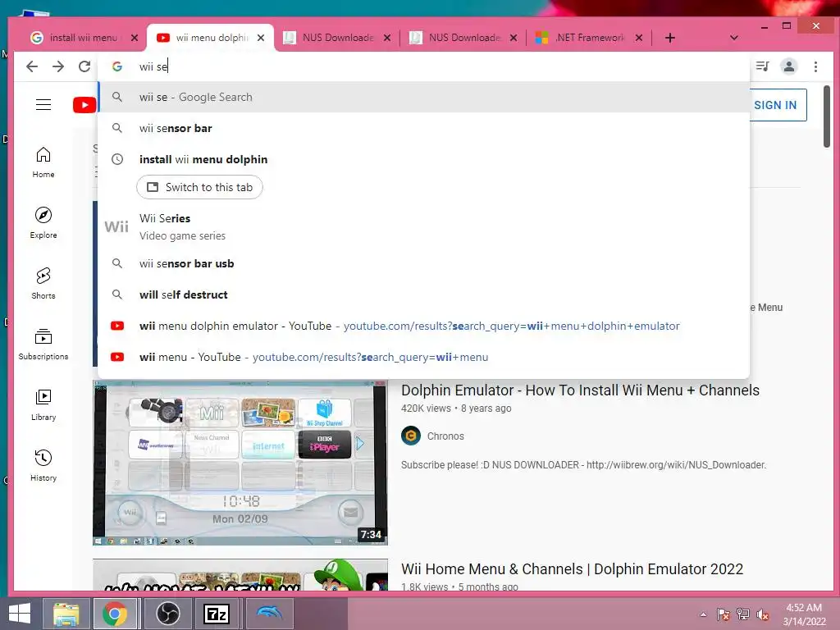840x630 pixels.
Task: Select 'install wii menu dolphin' history suggestion
Action: 424,159
